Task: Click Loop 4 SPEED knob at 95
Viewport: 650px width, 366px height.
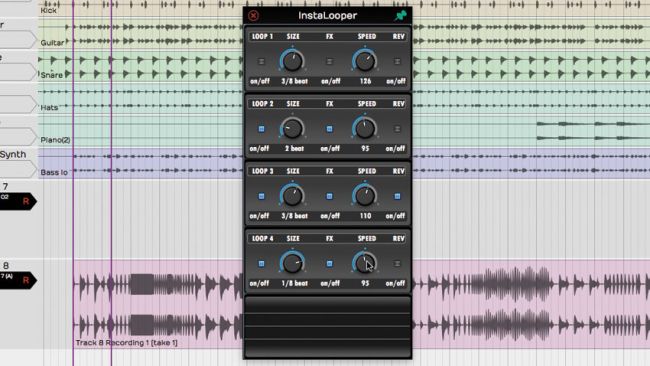Action: tap(365, 263)
